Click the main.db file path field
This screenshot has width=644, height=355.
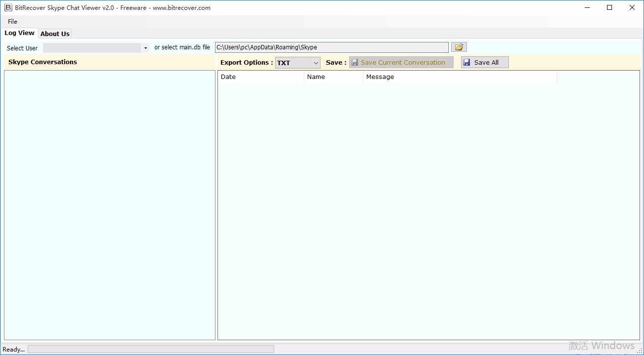332,47
